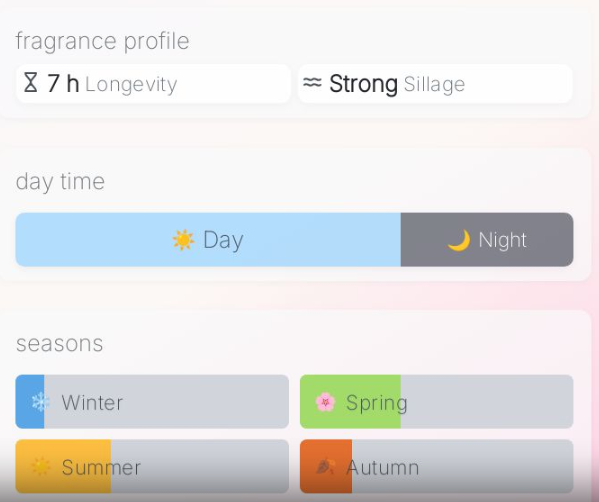Select the Night segment
599x502 pixels.
[487, 240]
